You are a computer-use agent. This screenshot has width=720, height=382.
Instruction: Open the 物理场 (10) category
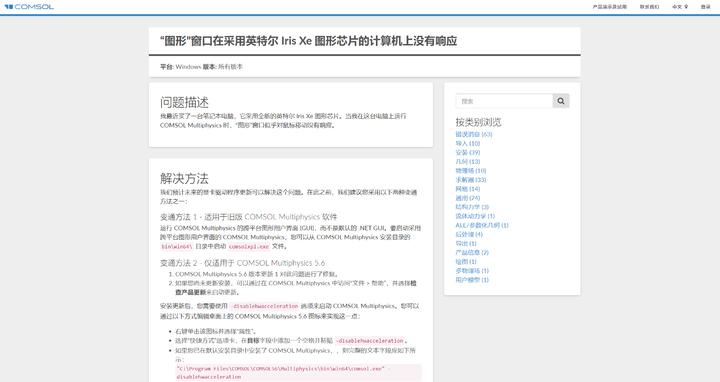[x=471, y=171]
